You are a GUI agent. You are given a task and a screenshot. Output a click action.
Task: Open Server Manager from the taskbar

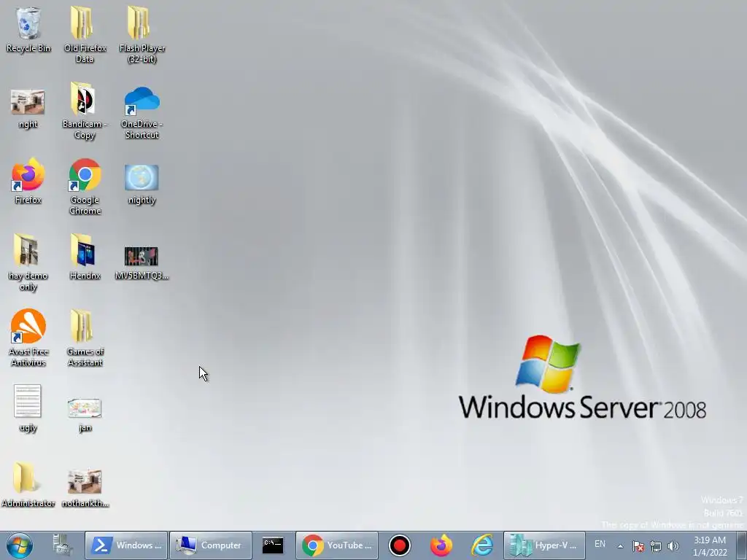click(x=63, y=545)
